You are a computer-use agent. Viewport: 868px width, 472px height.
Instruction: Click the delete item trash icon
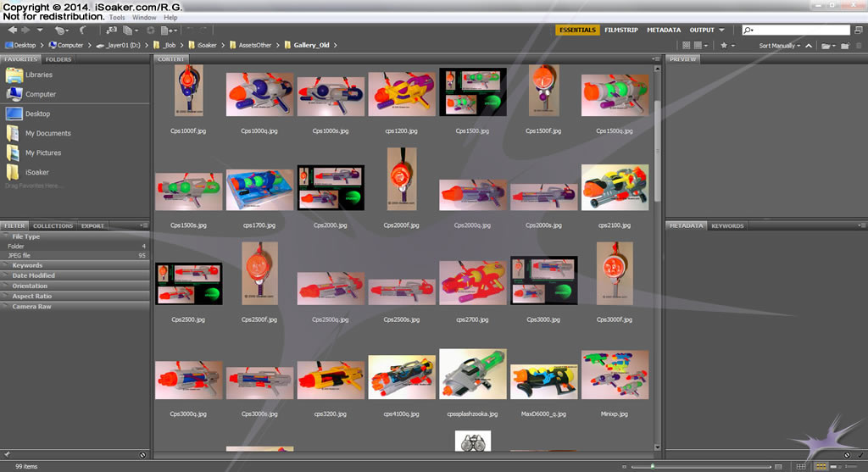pos(860,46)
